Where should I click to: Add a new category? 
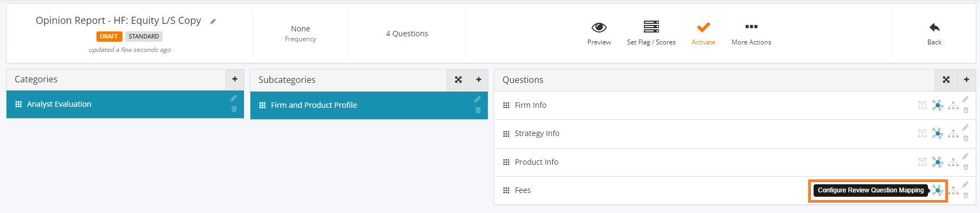tap(235, 79)
